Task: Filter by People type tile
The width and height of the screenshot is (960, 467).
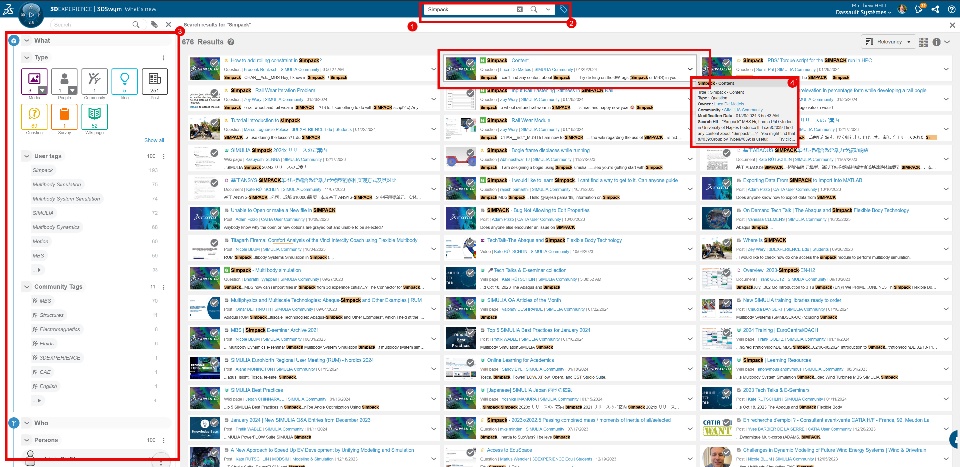Action: (64, 81)
